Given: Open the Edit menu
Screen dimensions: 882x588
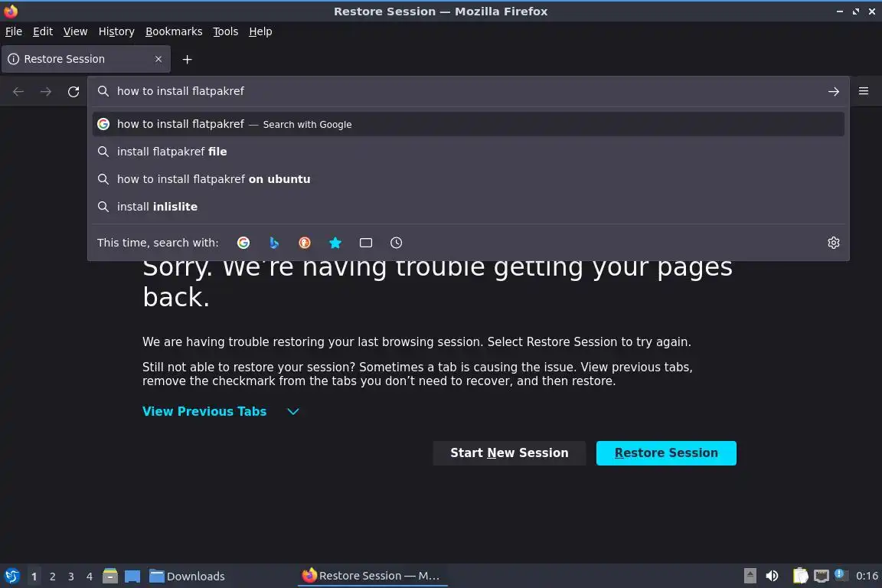Looking at the screenshot, I should pyautogui.click(x=43, y=31).
